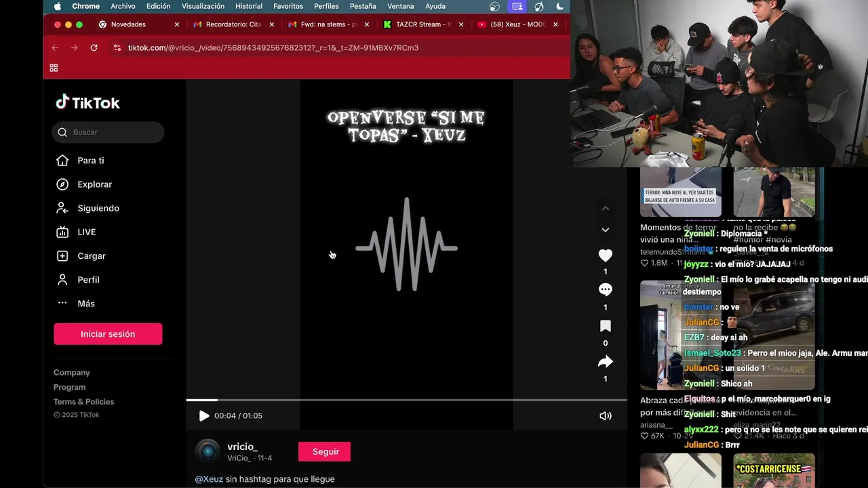868x488 pixels.
Task: Open the Visualización menu
Action: [203, 6]
